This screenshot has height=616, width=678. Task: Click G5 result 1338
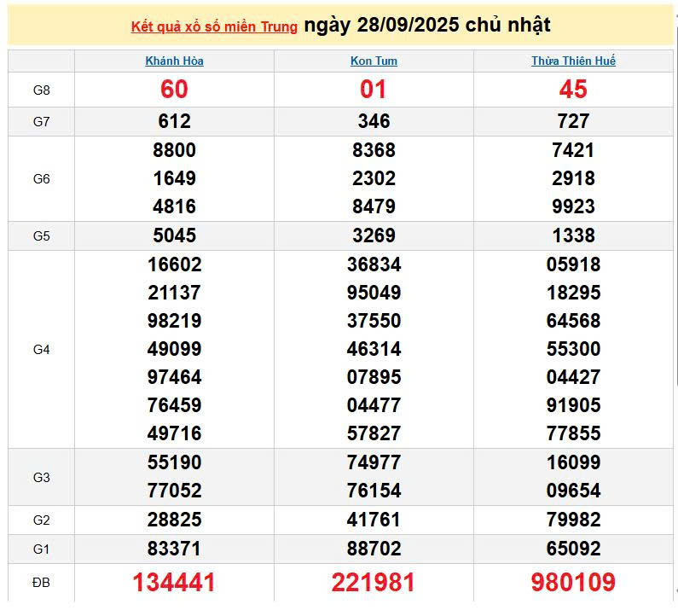[x=573, y=235]
